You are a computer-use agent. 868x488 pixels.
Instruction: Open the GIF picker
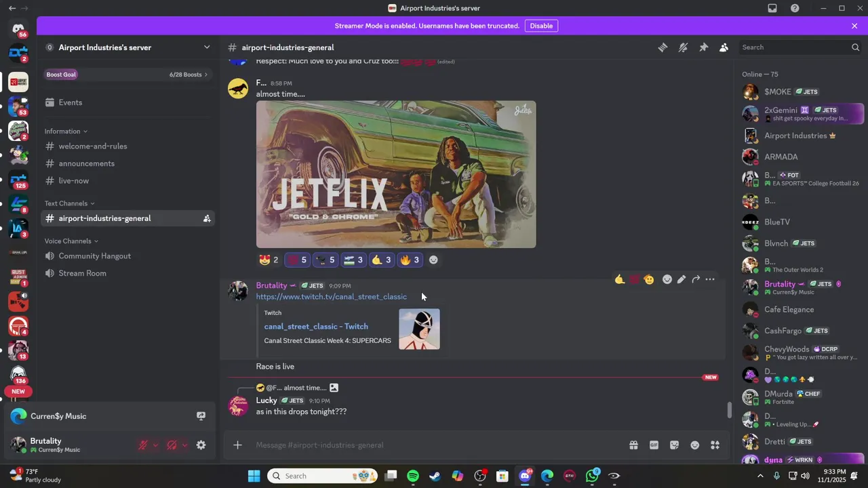pos(654,445)
